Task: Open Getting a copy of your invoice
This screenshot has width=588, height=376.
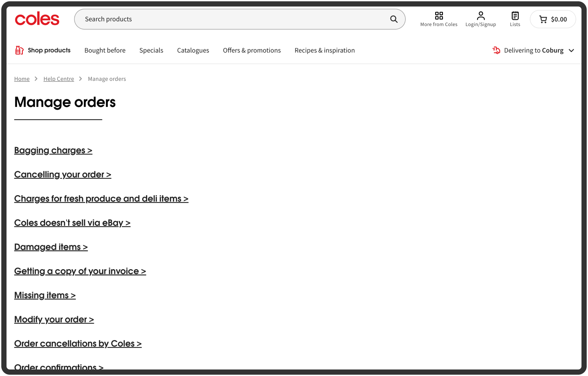Action: point(80,271)
